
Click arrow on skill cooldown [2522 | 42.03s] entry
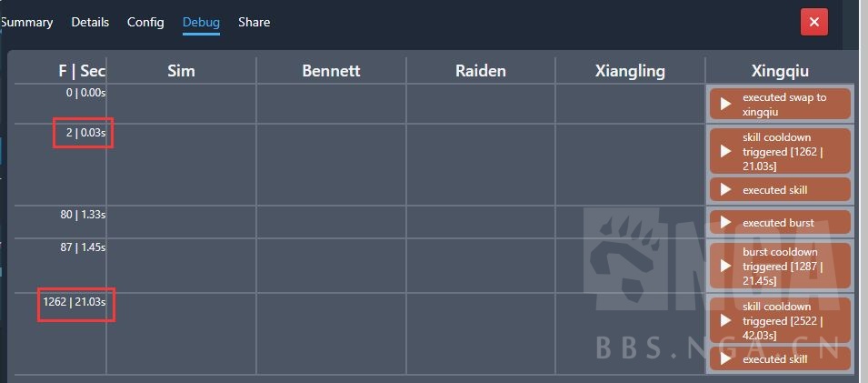click(x=725, y=320)
